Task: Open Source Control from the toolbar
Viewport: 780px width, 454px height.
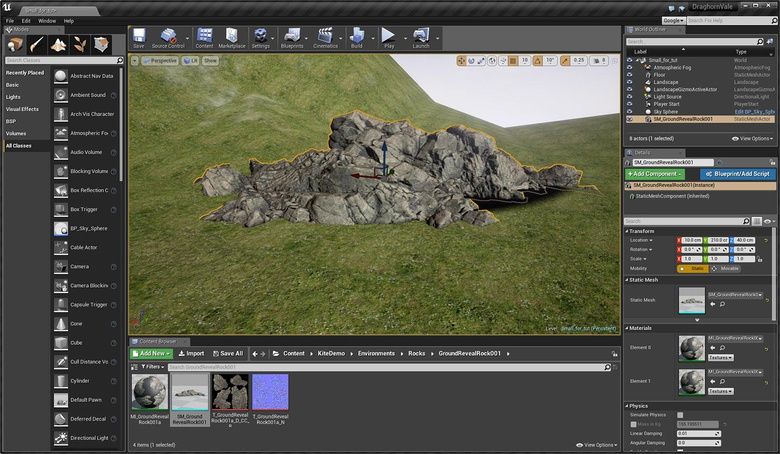Action: (x=168, y=38)
